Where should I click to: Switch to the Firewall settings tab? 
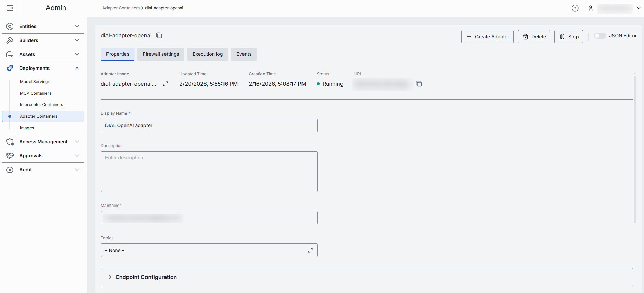point(161,54)
